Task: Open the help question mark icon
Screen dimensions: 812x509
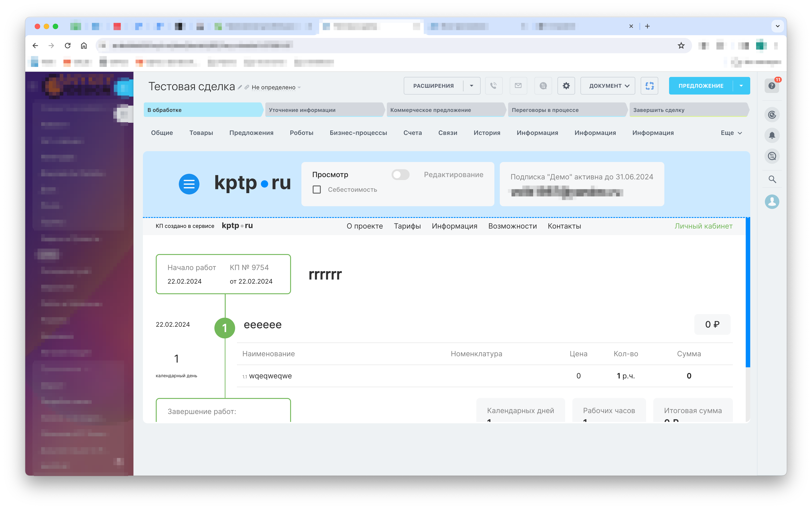Action: click(x=772, y=86)
